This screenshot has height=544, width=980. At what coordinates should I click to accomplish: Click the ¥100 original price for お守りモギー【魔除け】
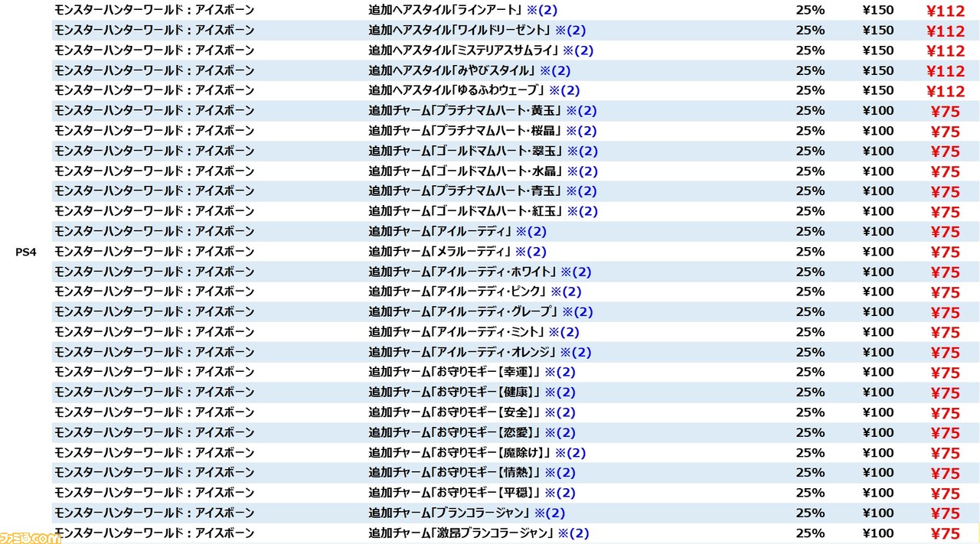878,452
